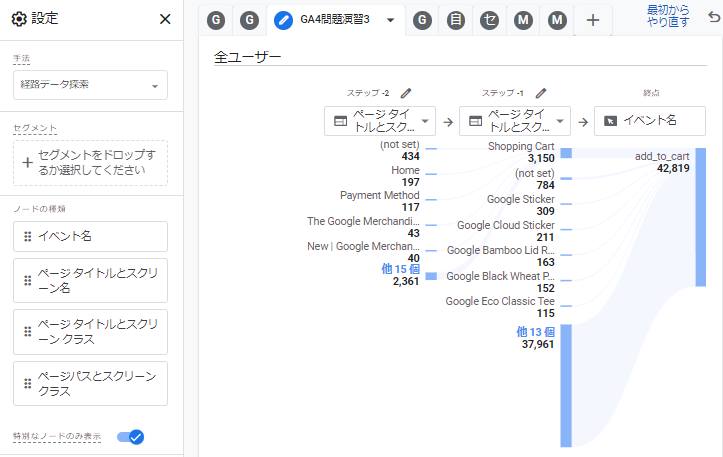Viewport: 723px width, 457px height.
Task: Click the 全ユーザー segment heading
Action: tap(248, 57)
